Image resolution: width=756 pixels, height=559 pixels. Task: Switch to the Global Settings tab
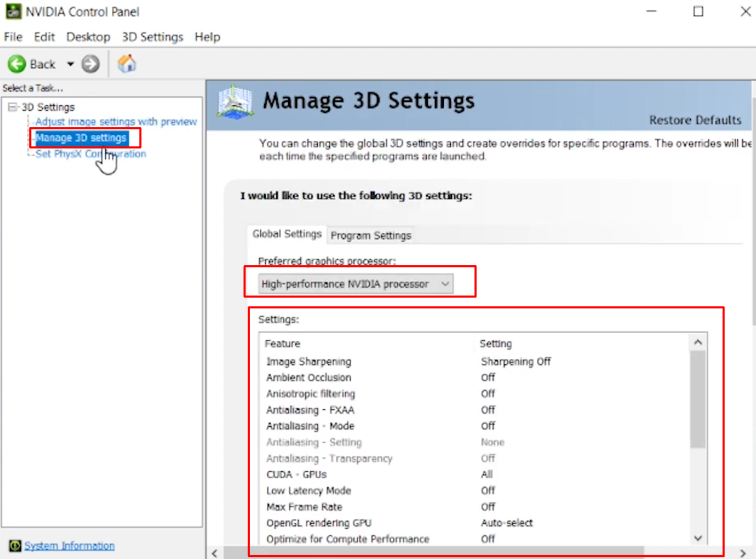pyautogui.click(x=287, y=234)
